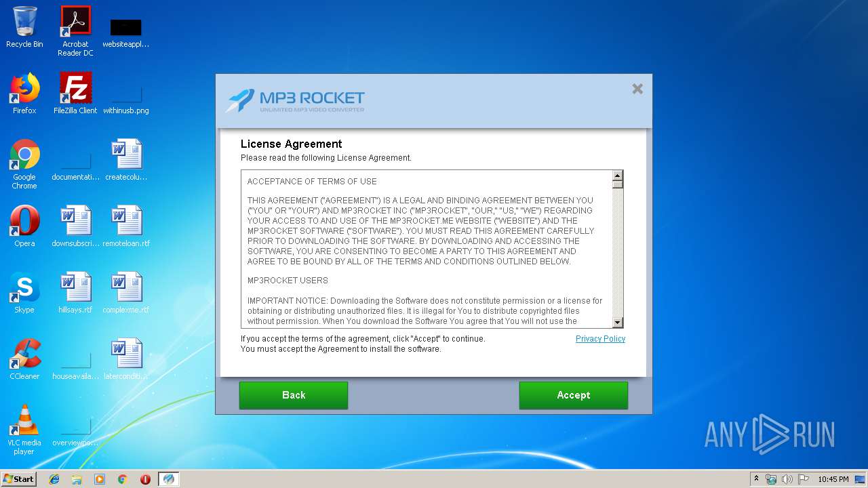Launch Acrobat Reader DC shortcut
This screenshot has height=488, width=868.
(x=75, y=31)
